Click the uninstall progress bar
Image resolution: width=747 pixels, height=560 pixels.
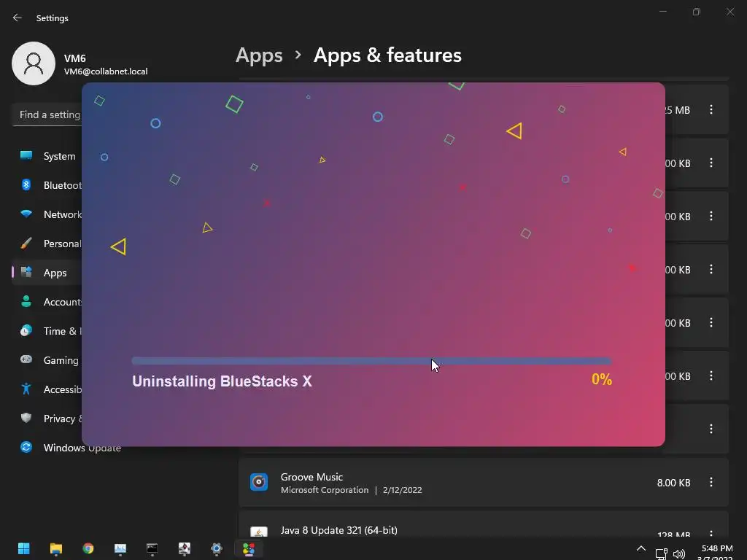point(371,361)
